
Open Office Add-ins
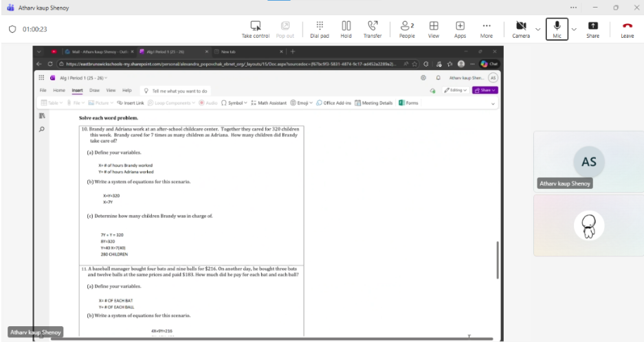pos(333,103)
